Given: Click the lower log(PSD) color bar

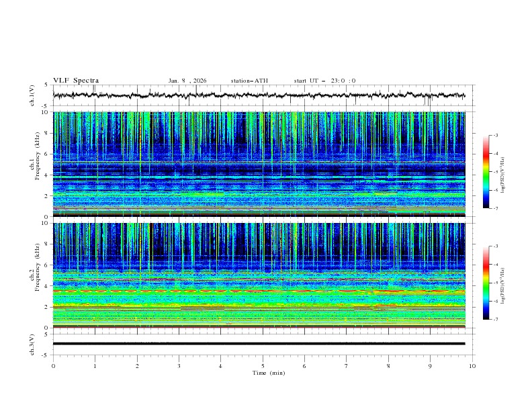Looking at the screenshot, I should (x=486, y=283).
